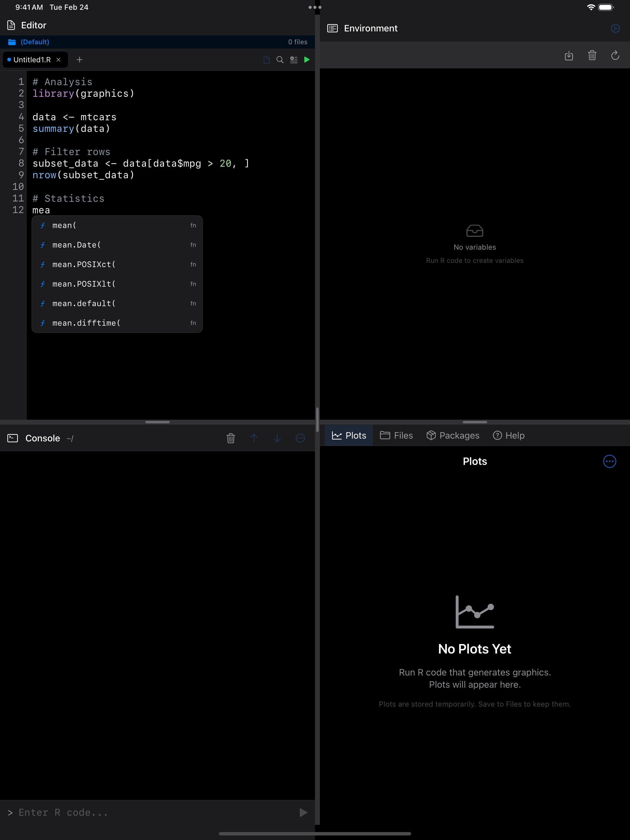Image resolution: width=630 pixels, height=840 pixels.
Task: Refresh the Environment panel
Action: tap(615, 56)
